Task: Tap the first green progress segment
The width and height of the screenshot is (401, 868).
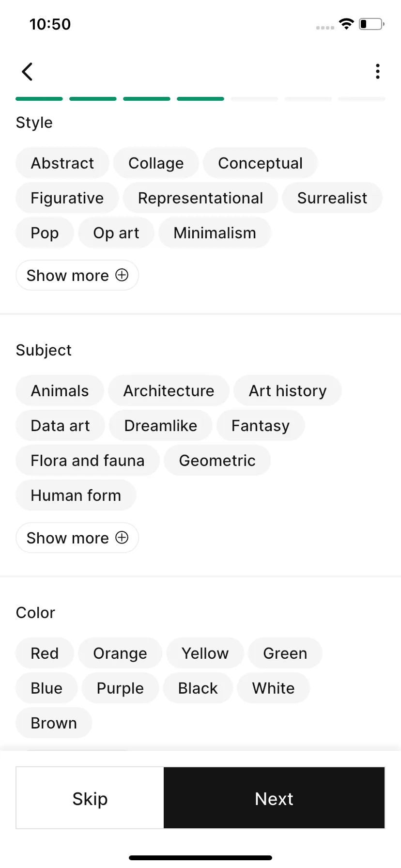Action: (x=39, y=99)
